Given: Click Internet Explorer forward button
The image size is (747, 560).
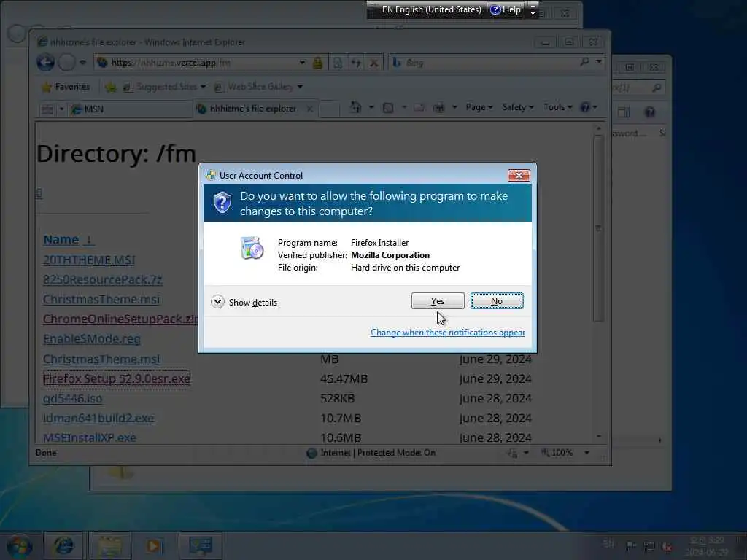Looking at the screenshot, I should [x=66, y=63].
